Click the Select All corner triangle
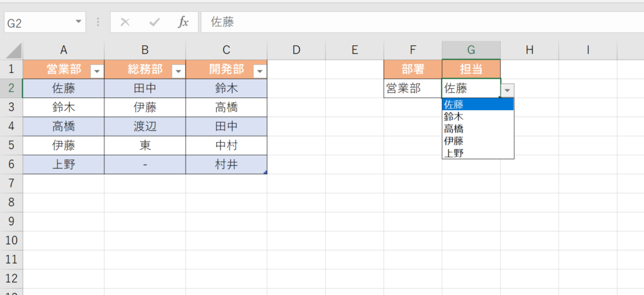Image resolution: width=644 pixels, height=295 pixels. tap(14, 51)
